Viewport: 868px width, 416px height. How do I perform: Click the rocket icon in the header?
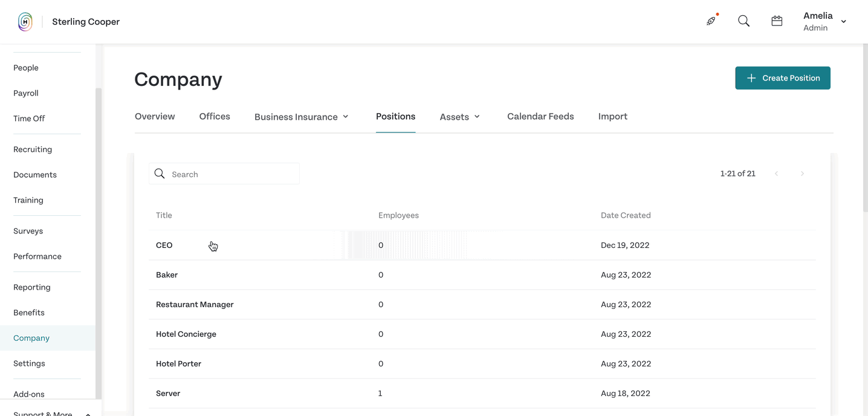coord(711,21)
